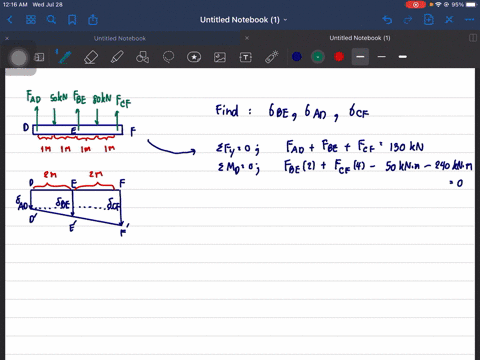The height and width of the screenshot is (360, 480).
Task: Tap the screen recording indicator in status bar
Action: 416,5
